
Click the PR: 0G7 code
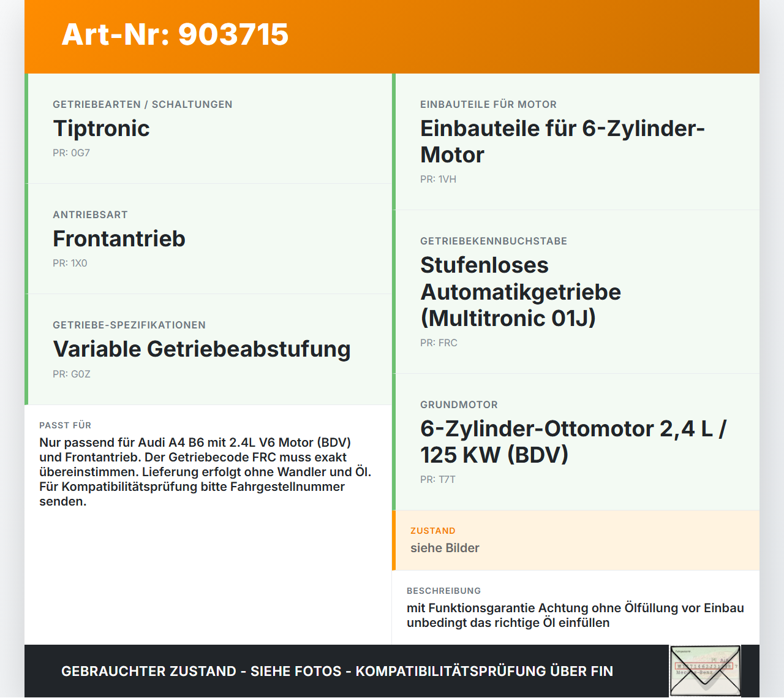point(71,153)
